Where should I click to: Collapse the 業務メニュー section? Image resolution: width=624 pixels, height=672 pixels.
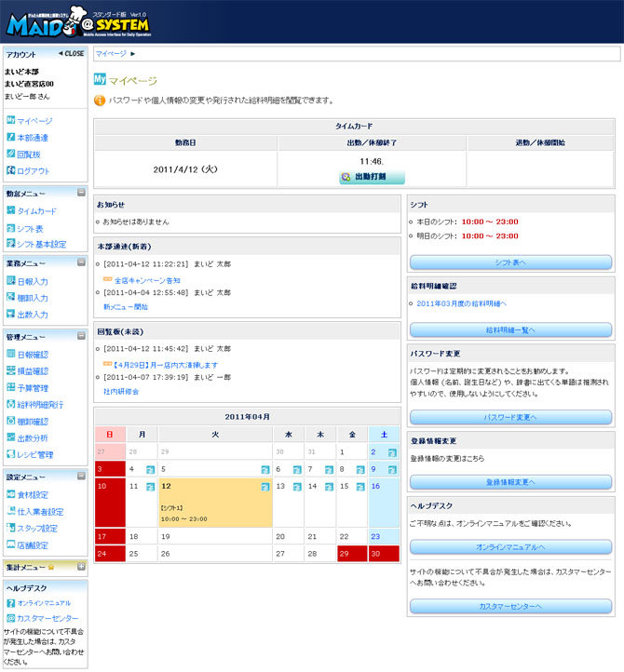click(81, 262)
